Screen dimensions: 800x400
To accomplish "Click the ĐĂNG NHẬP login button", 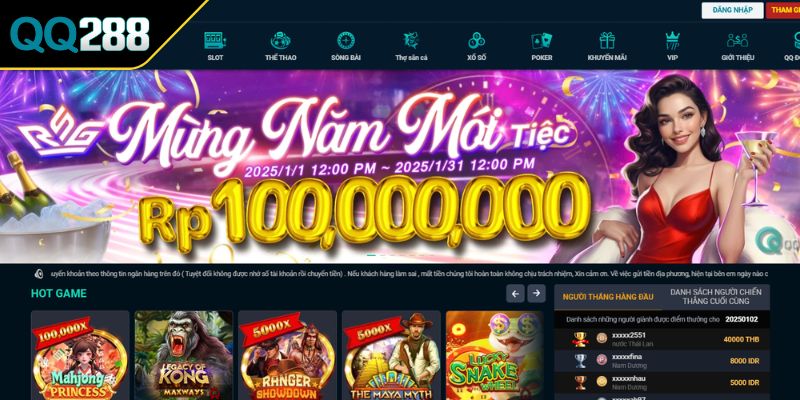I will click(x=733, y=10).
